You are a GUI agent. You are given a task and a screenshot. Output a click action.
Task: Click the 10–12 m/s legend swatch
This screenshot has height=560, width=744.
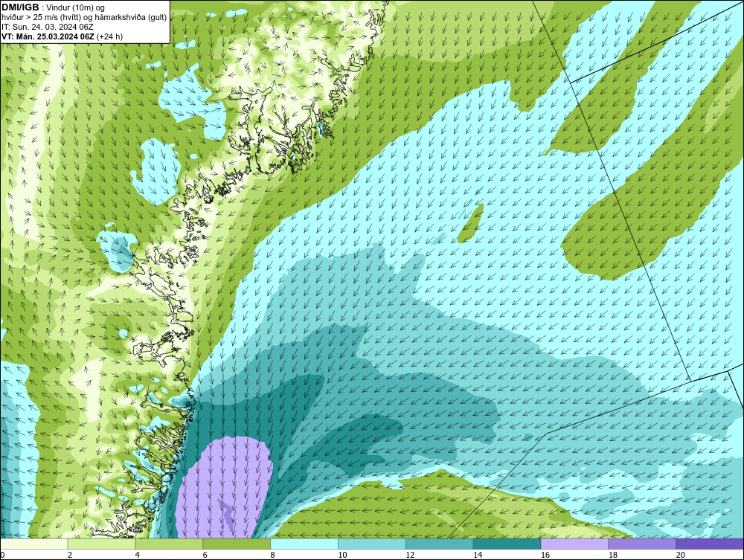[372, 544]
